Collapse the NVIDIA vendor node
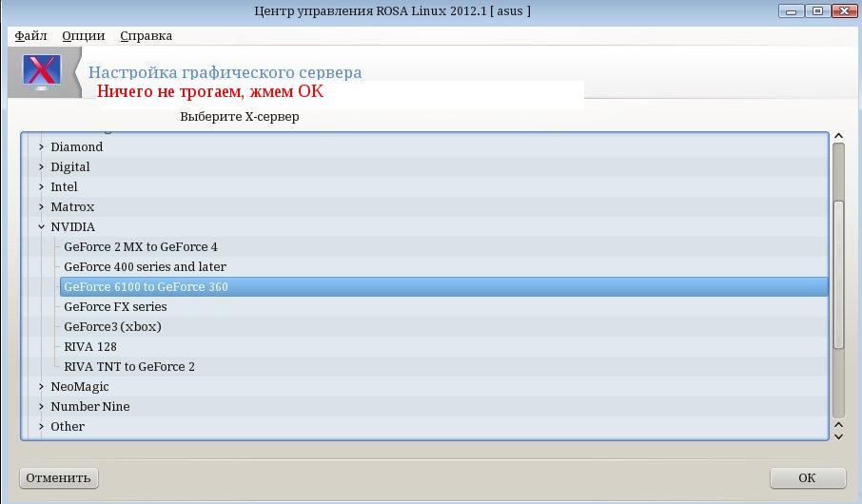Viewport: 862px width, 504px height. pyautogui.click(x=41, y=226)
